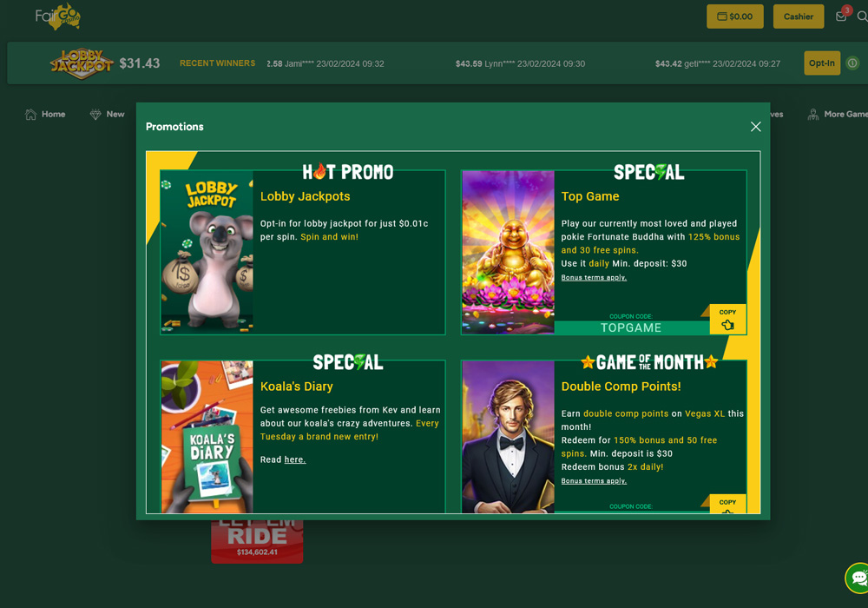The image size is (868, 608).
Task: Click the Lobby Jackpots promo title
Action: (305, 196)
